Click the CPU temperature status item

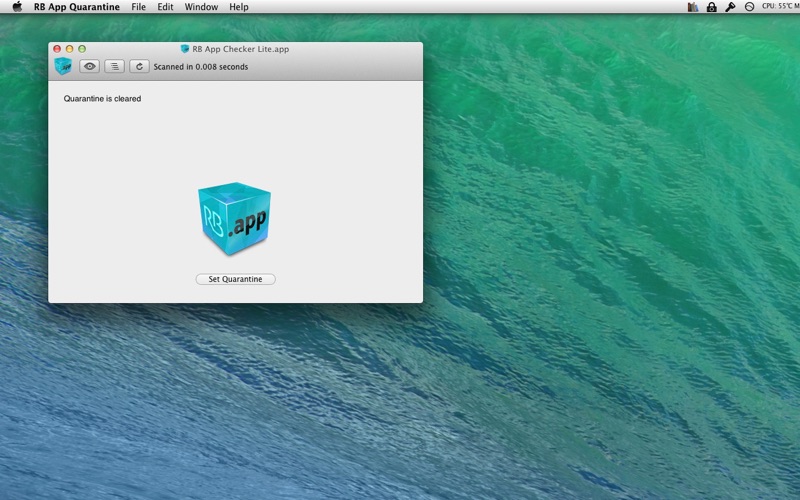pyautogui.click(x=781, y=6)
